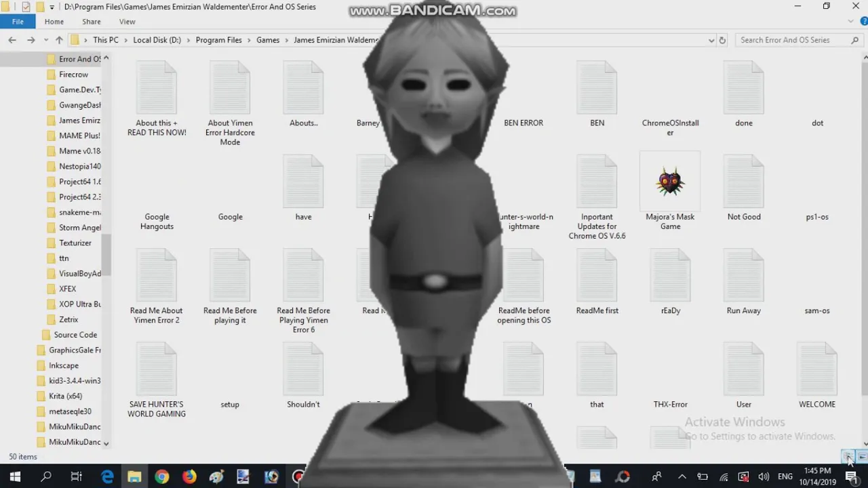
Task: Open the Properties quick access icon
Action: tap(26, 7)
